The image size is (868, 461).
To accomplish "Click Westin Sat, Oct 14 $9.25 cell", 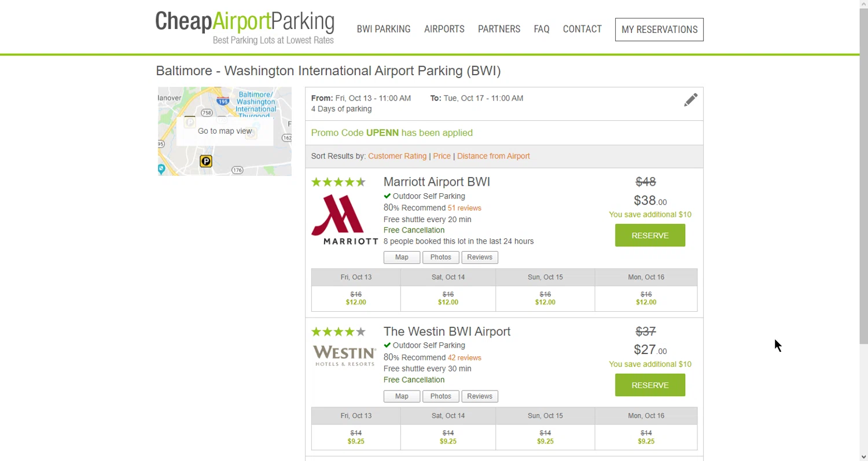I will point(448,437).
